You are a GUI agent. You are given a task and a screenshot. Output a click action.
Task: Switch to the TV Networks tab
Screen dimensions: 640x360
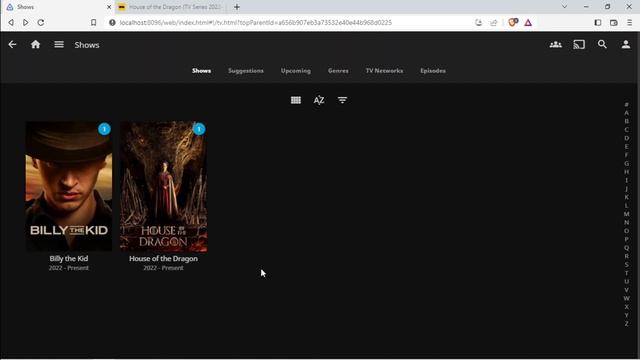pyautogui.click(x=384, y=71)
